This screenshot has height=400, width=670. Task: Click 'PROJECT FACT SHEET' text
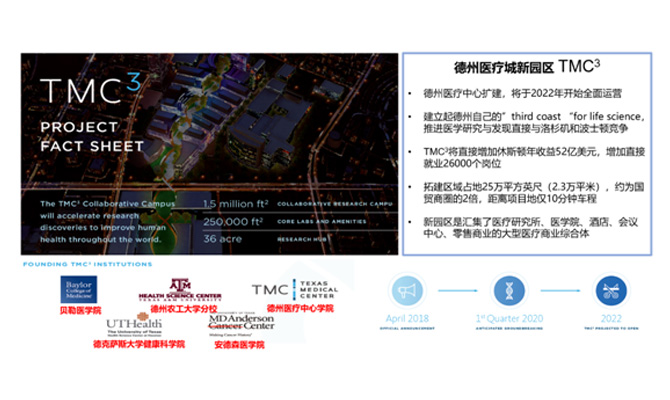point(92,137)
